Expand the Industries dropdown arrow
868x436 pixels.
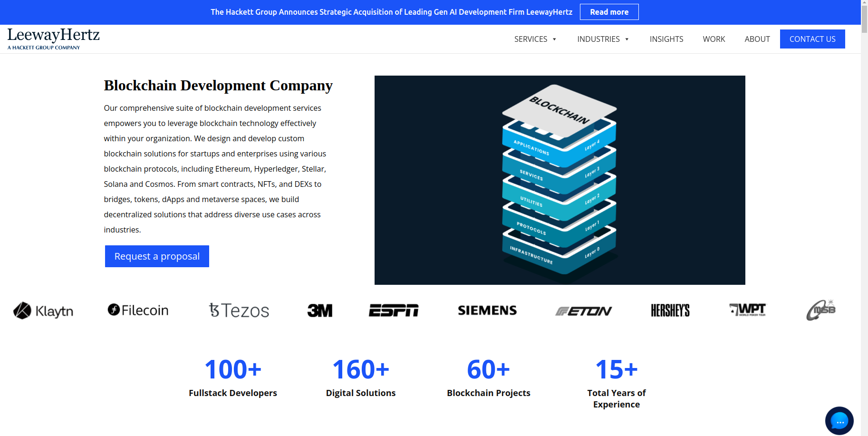coord(627,39)
